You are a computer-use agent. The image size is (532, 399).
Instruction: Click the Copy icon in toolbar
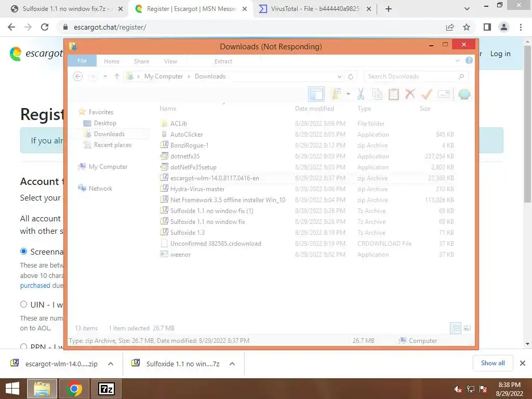pyautogui.click(x=377, y=94)
